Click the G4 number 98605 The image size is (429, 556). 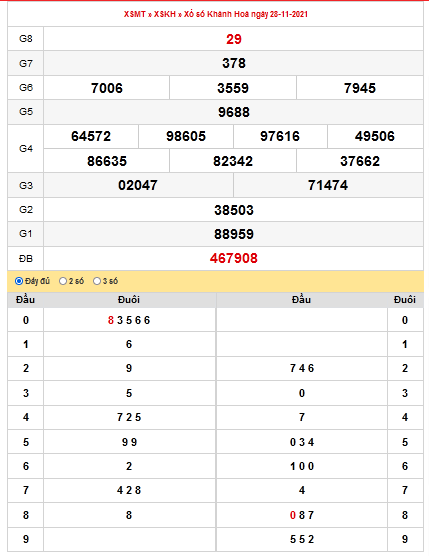(186, 136)
